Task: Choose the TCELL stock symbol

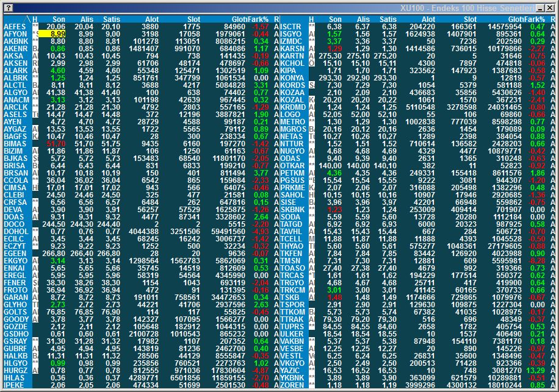Action: coord(291,238)
